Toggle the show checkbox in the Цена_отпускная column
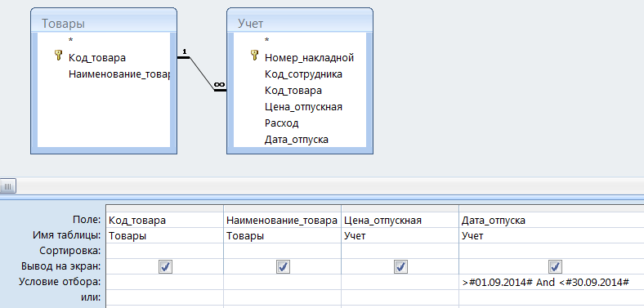Screen dimensions: 644x308 pos(400,267)
